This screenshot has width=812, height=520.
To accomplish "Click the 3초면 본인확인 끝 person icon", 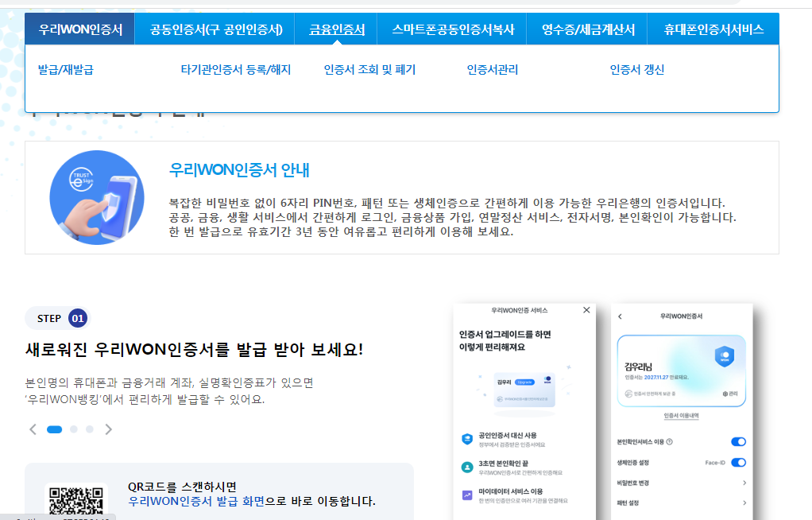I will (467, 467).
